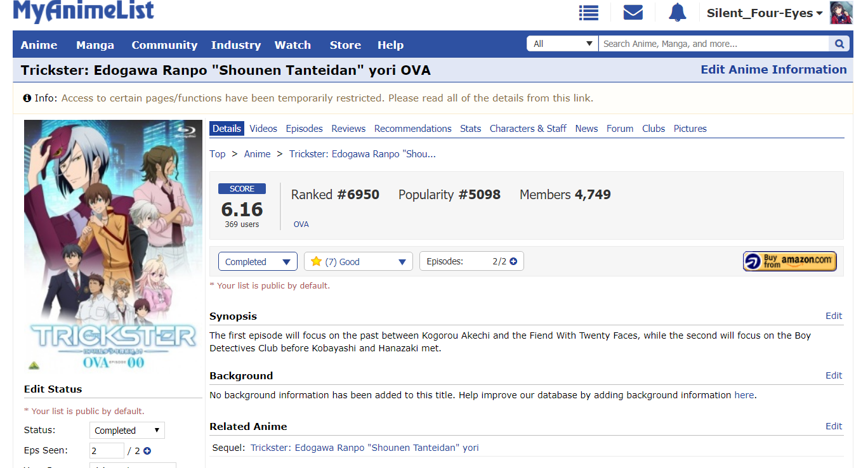This screenshot has width=868, height=468.
Task: Click the 6.16 score value
Action: (242, 209)
